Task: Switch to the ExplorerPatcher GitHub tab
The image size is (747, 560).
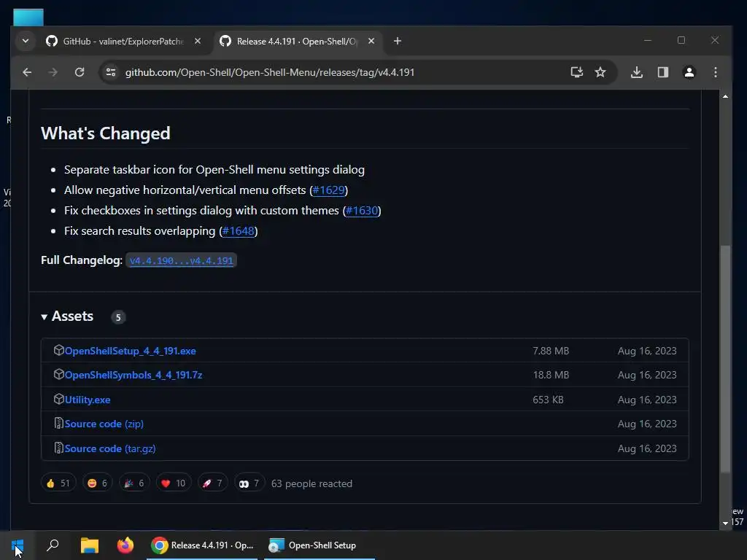Action: point(123,42)
